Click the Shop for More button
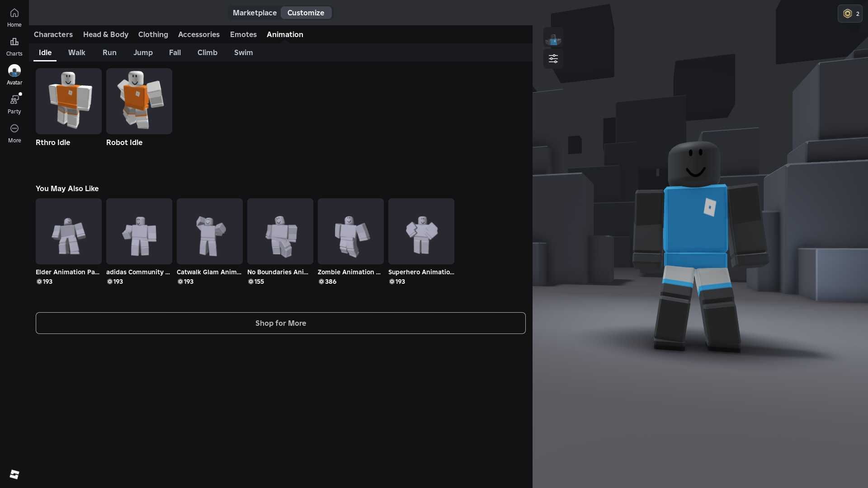Viewport: 868px width, 488px height. click(281, 323)
